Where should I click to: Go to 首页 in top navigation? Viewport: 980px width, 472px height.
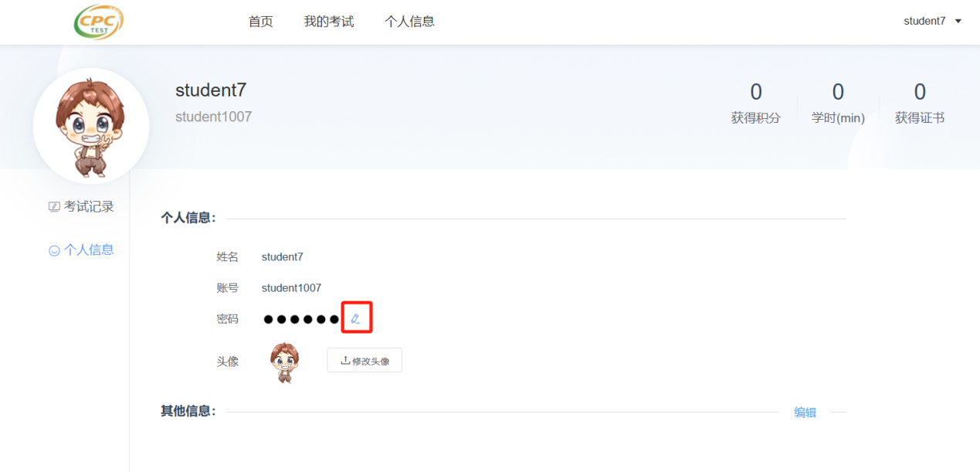pyautogui.click(x=260, y=22)
